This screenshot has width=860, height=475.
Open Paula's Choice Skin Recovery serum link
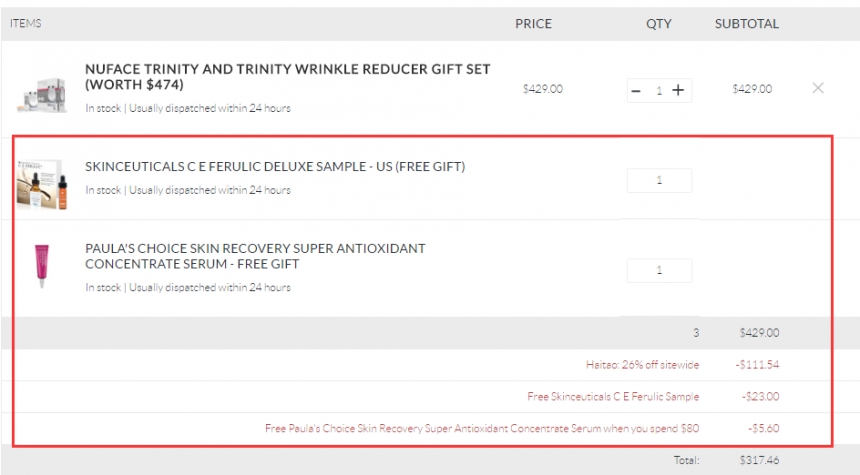pos(255,256)
